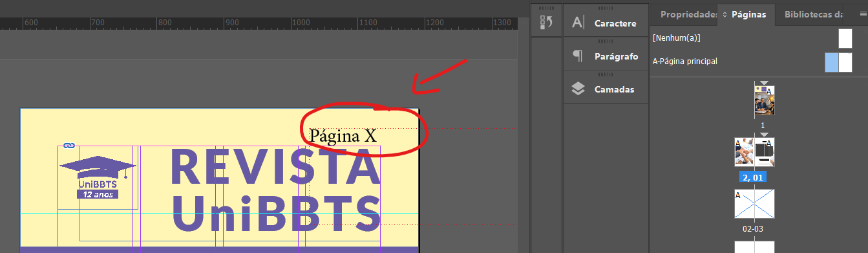The image size is (868, 253).
Task: Click the [Nenhum(a)] blank page thumbnail
Action: 845,38
